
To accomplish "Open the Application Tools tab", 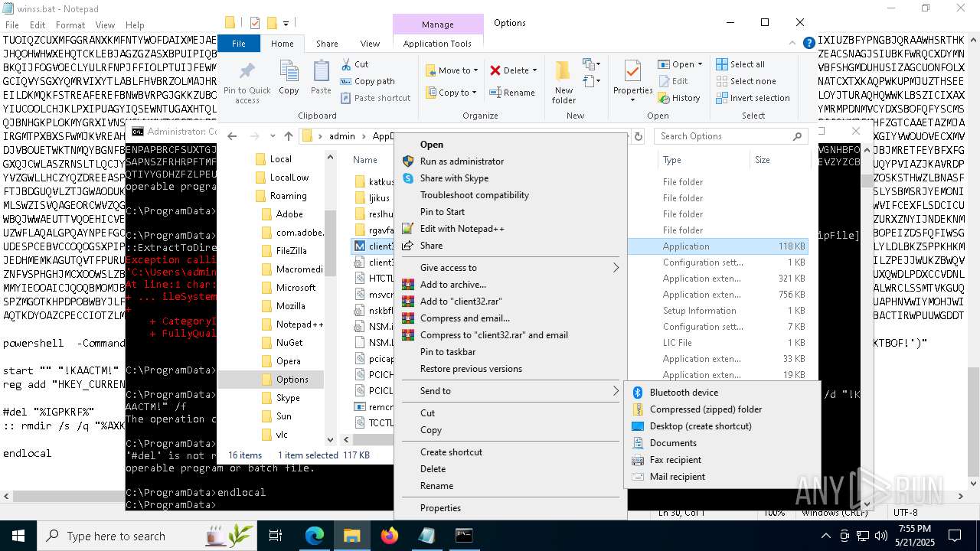I will pos(437,44).
